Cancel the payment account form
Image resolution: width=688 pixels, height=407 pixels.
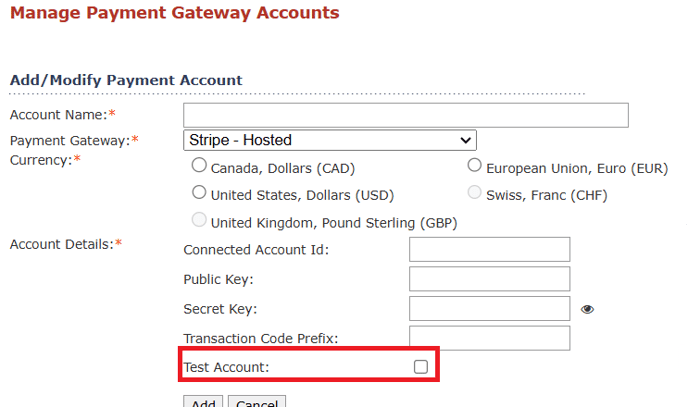coord(257,402)
